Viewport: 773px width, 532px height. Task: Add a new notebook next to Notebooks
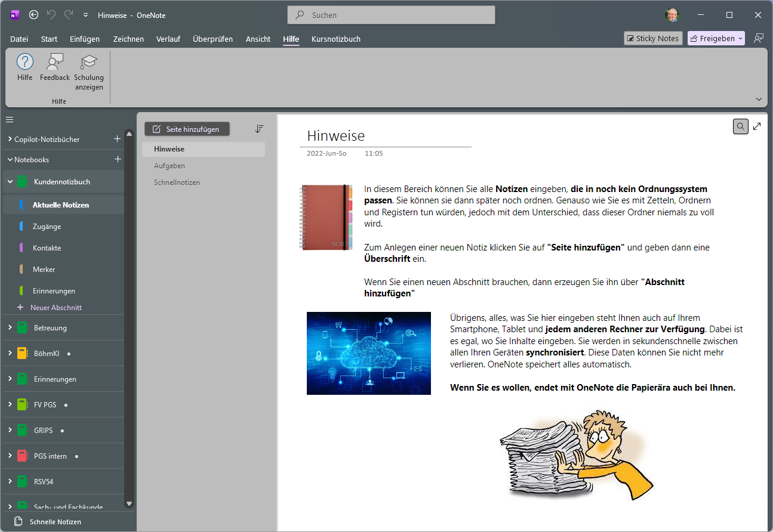pos(118,159)
